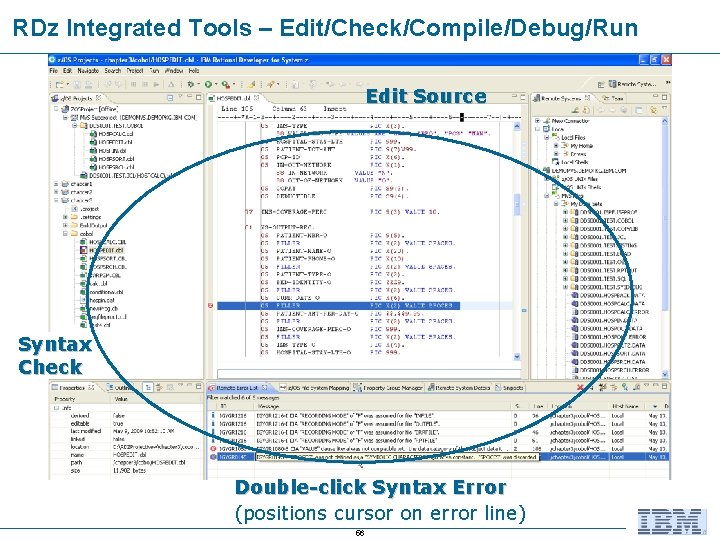
Task: Expand My Home under Local Files
Action: click(x=556, y=146)
